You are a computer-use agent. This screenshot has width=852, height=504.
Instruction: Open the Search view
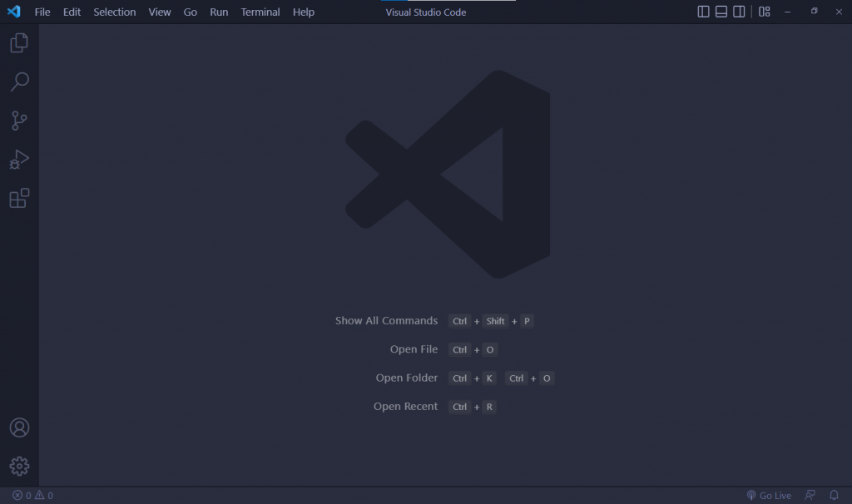[19, 82]
